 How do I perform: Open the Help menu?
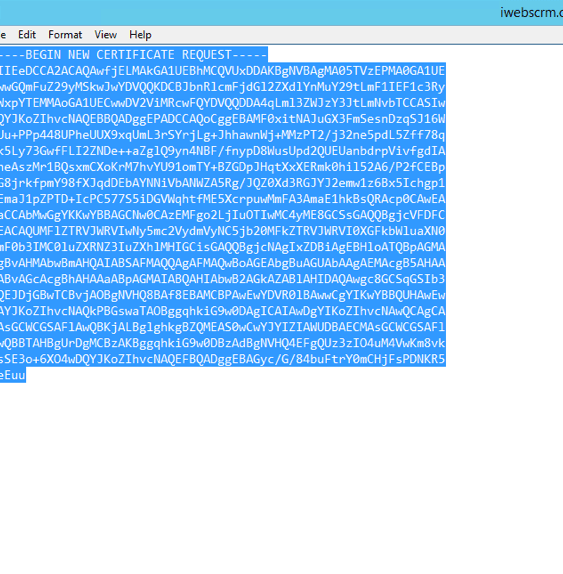140,35
